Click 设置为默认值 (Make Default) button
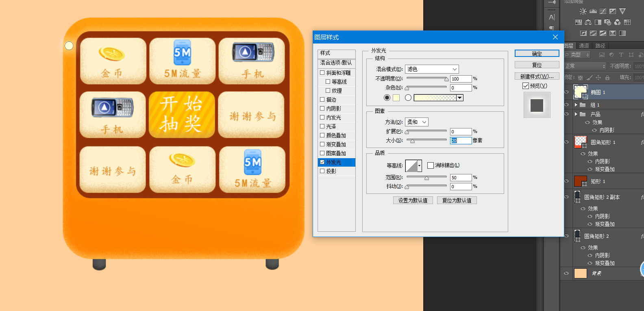644x311 pixels. coord(413,200)
